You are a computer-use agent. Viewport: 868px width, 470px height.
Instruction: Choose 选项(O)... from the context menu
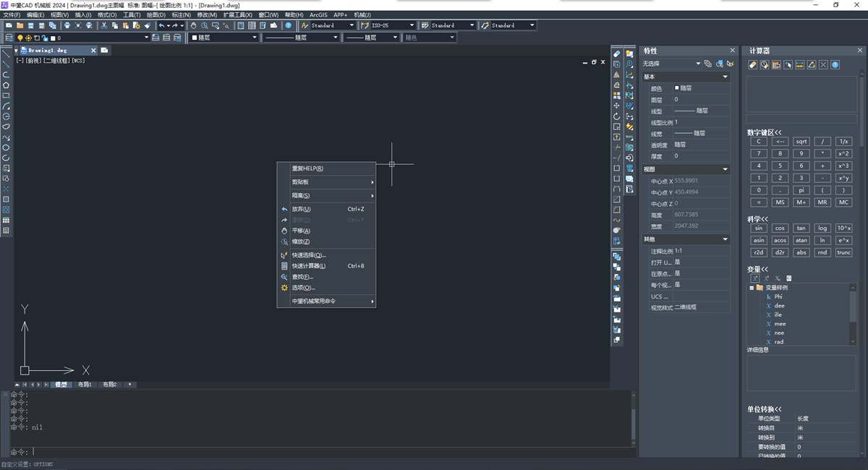(x=303, y=288)
